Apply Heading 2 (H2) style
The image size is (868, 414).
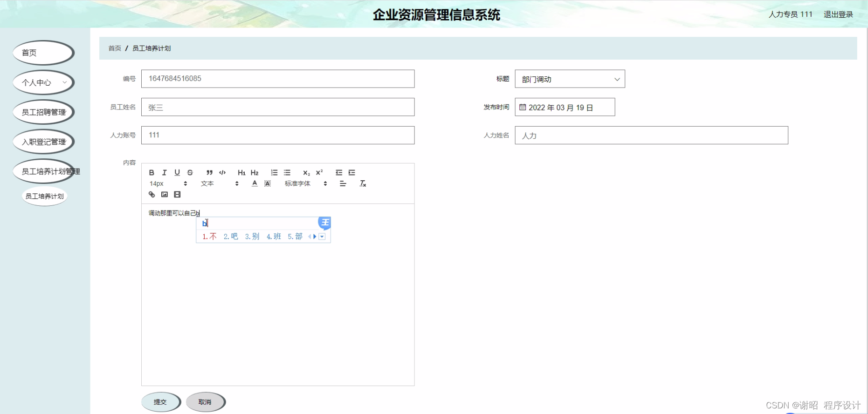[x=255, y=172]
